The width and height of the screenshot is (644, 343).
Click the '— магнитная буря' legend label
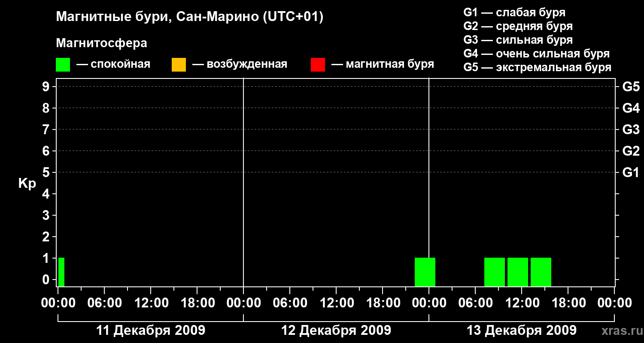pyautogui.click(x=383, y=65)
